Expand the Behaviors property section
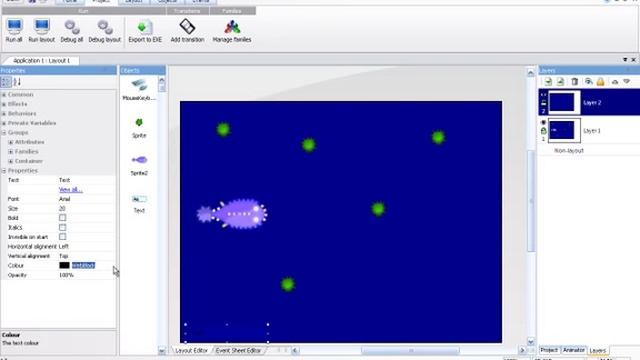This screenshot has width=640, height=360. tap(4, 113)
